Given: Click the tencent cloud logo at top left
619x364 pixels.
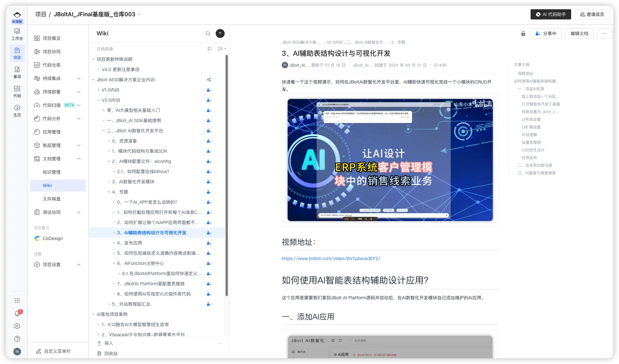Looking at the screenshot, I should [x=17, y=14].
